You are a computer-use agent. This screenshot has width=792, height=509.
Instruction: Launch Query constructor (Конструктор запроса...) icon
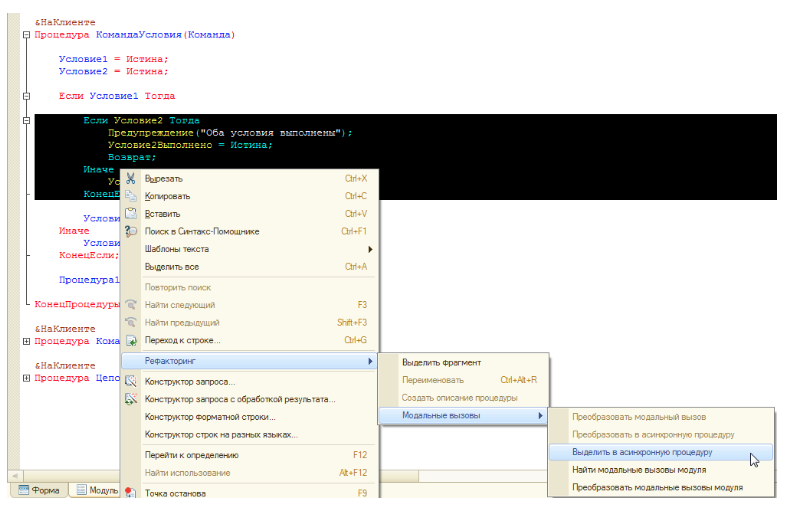coord(131,381)
